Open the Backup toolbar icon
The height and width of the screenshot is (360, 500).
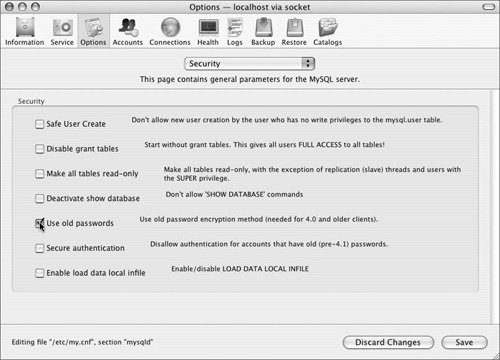[x=264, y=27]
